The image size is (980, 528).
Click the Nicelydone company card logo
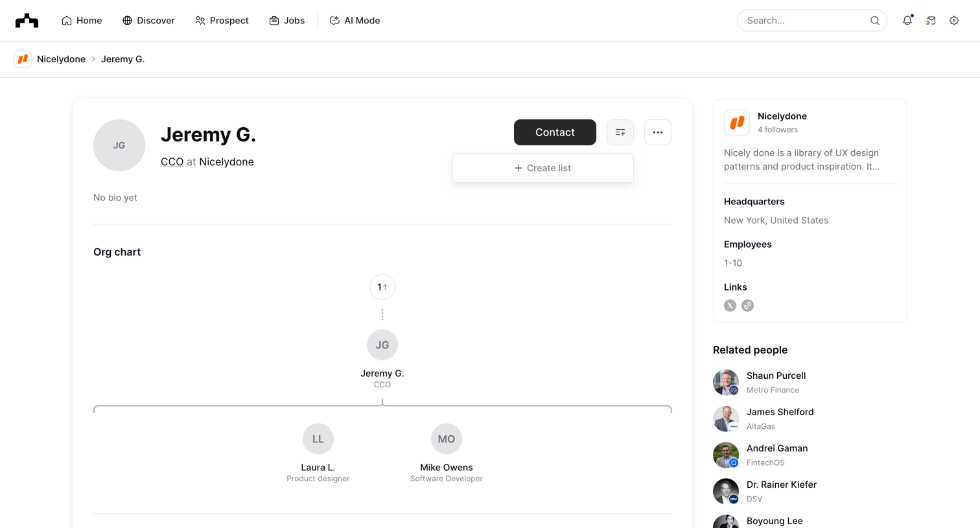(737, 123)
